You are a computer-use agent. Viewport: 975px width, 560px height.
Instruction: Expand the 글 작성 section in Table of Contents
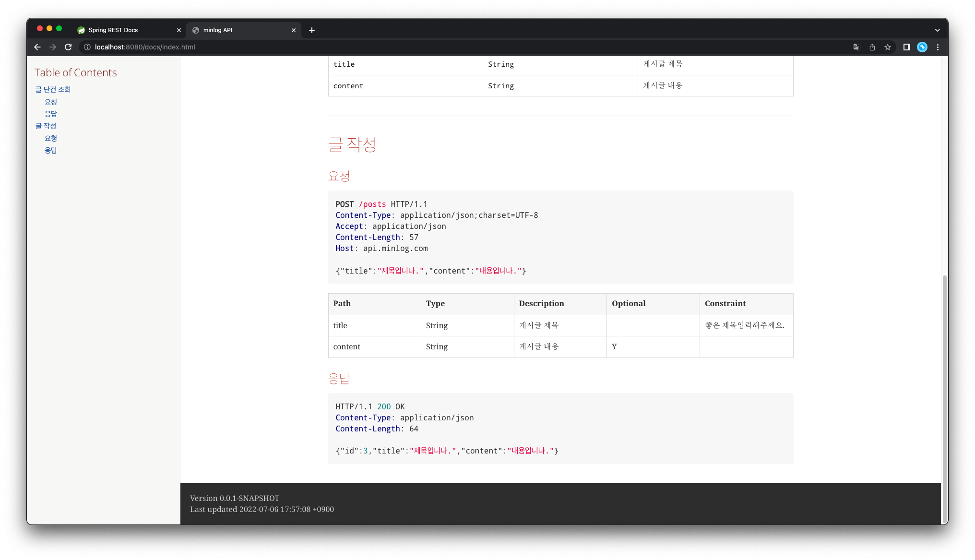click(x=46, y=126)
